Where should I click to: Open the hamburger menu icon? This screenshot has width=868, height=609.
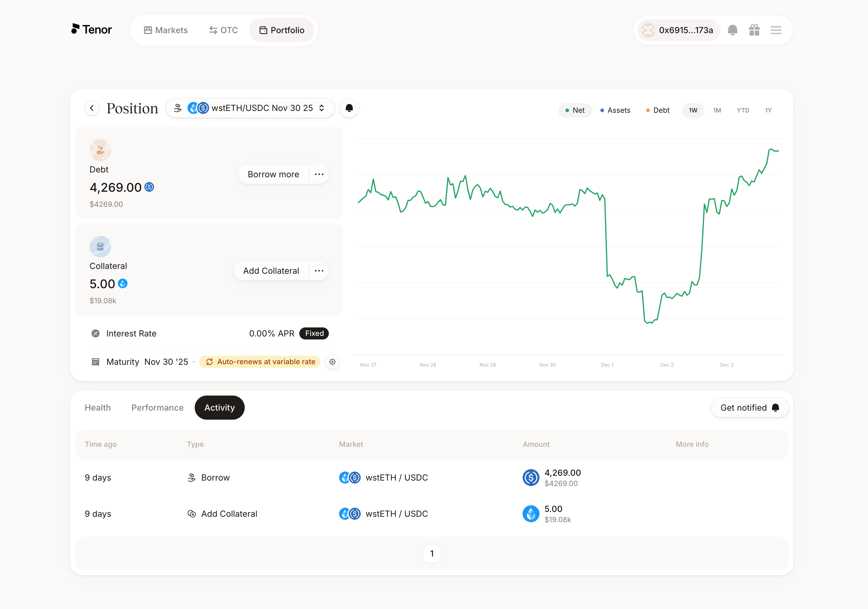click(776, 30)
